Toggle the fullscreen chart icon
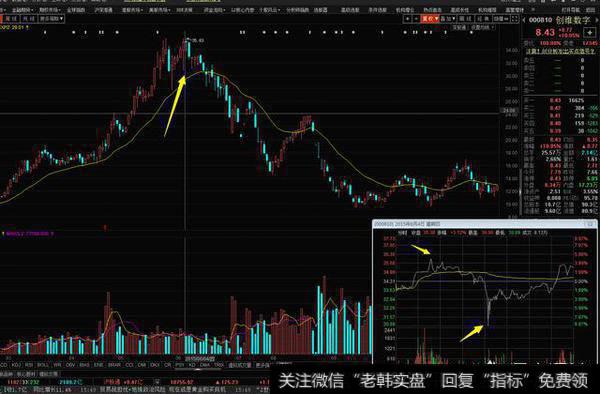 click(515, 19)
